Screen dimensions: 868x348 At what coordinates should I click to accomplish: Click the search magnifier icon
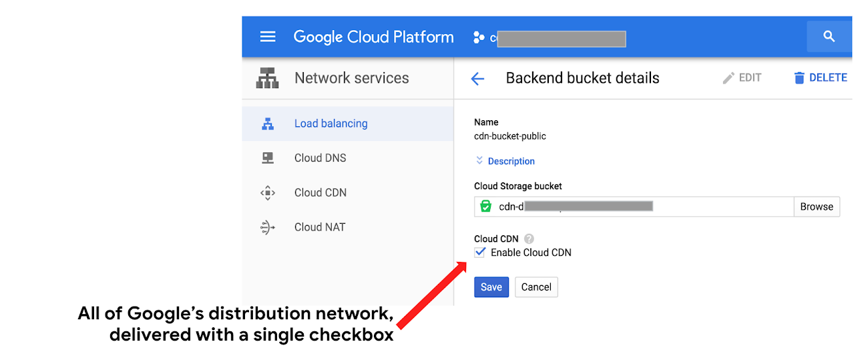(x=829, y=37)
